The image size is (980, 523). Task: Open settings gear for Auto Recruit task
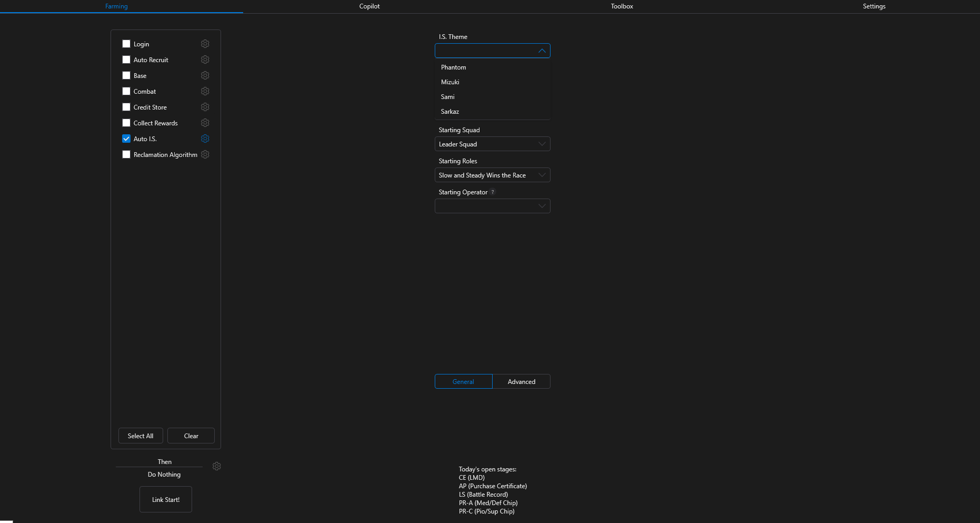click(205, 60)
